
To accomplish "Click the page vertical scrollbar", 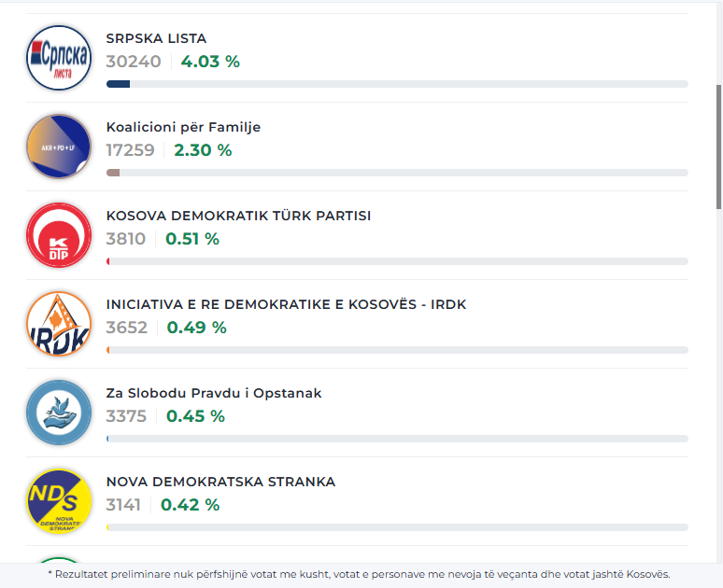I will tap(718, 147).
